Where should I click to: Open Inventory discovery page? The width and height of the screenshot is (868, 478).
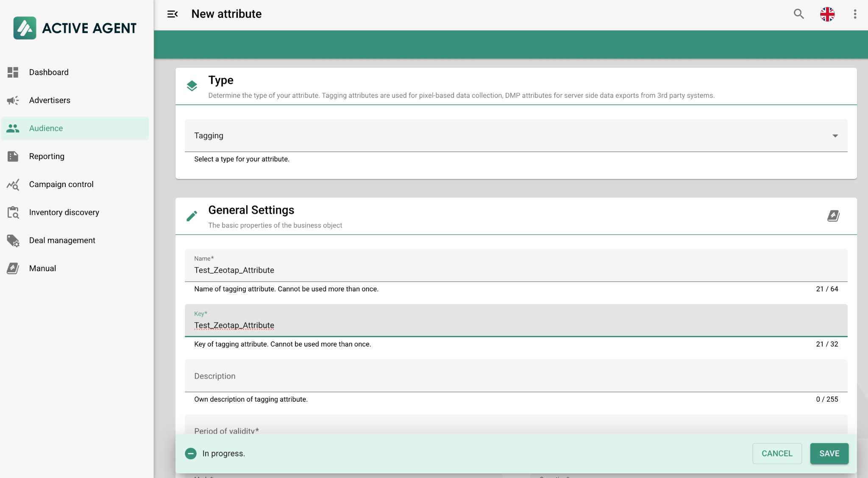click(x=64, y=212)
